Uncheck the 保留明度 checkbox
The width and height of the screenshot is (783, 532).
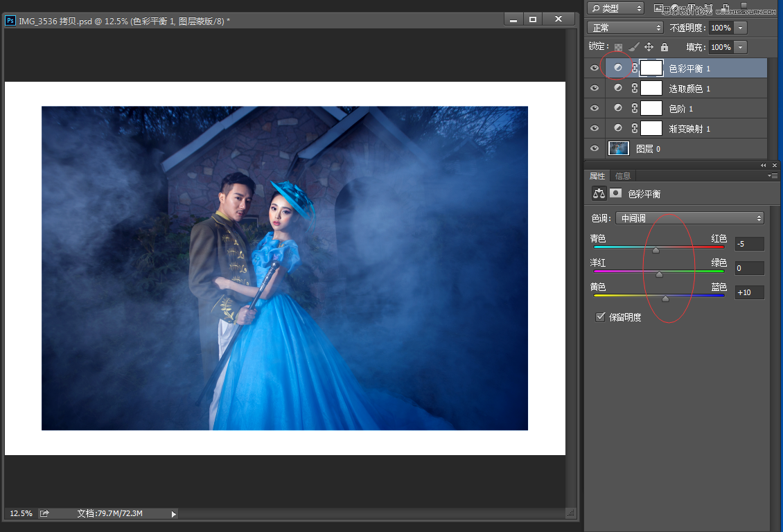(x=601, y=317)
